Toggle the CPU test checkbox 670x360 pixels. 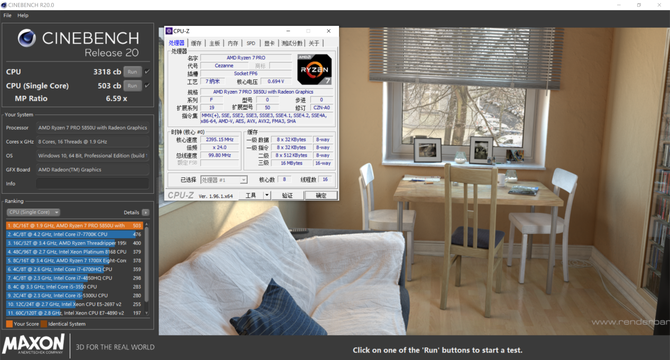147,71
